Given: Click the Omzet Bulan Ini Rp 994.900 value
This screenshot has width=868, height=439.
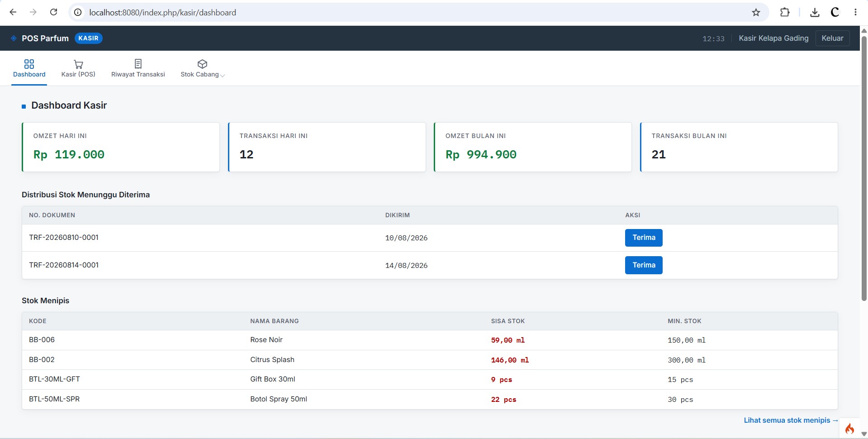Looking at the screenshot, I should [481, 155].
